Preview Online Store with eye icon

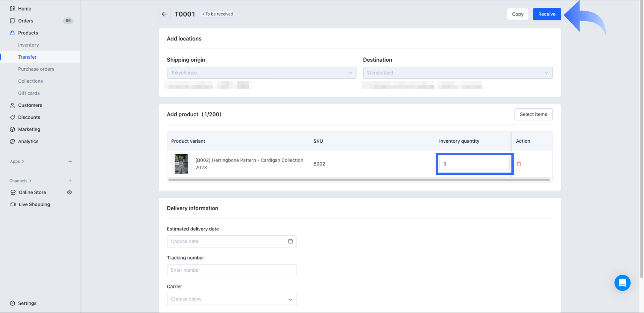(x=69, y=192)
